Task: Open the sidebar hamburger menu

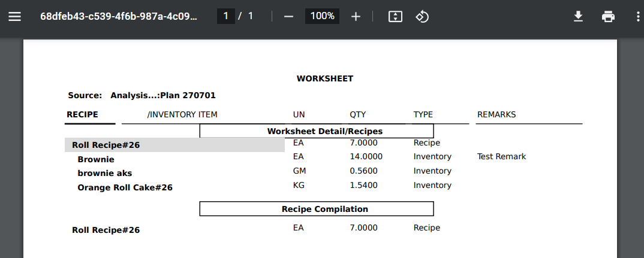Action: 15,16
